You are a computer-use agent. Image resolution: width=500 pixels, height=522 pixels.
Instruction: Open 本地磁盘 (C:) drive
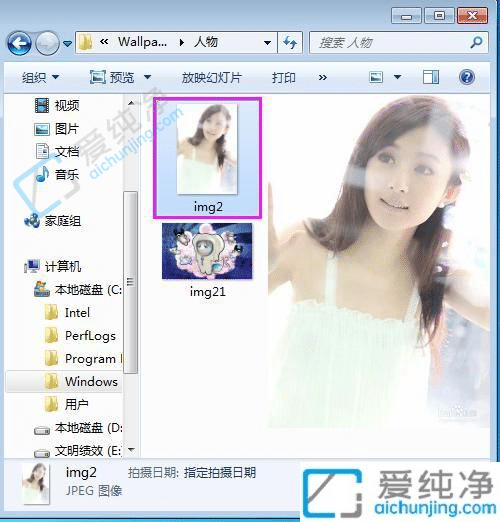(x=78, y=290)
